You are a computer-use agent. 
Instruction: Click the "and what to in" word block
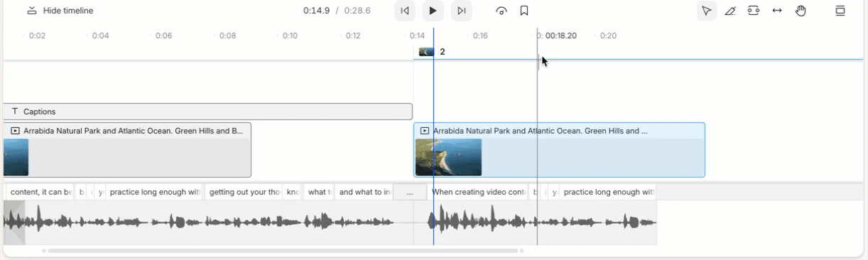(x=364, y=192)
